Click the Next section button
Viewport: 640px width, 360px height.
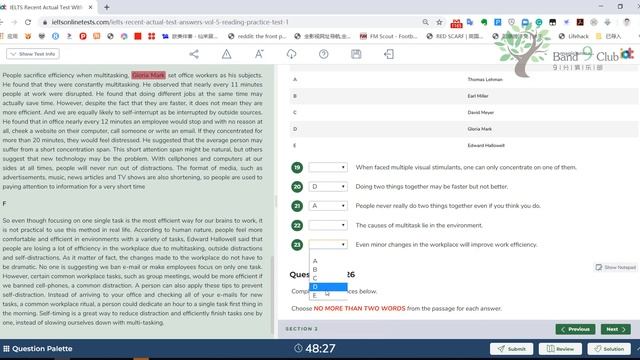click(616, 329)
